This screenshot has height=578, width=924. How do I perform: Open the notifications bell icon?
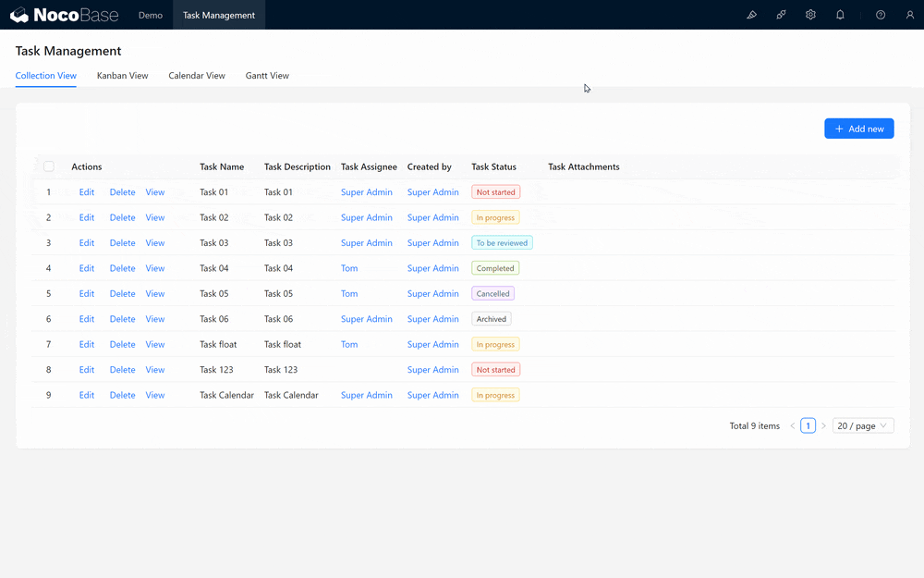click(840, 15)
